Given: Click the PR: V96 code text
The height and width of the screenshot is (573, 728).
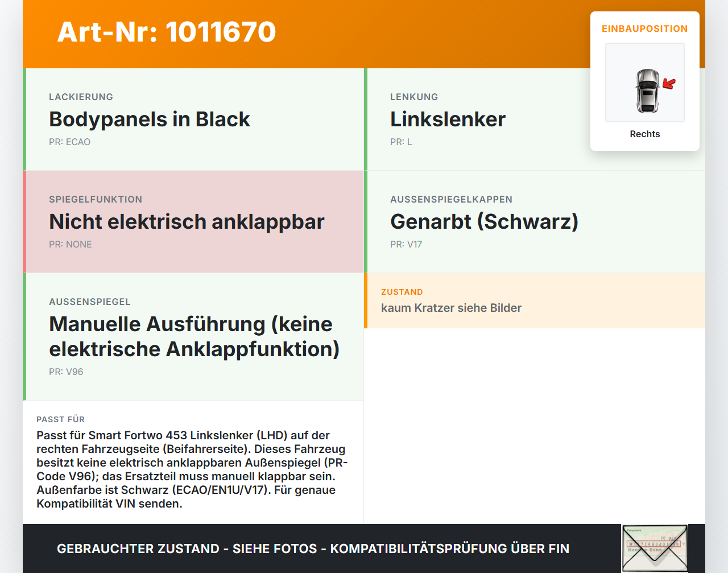Looking at the screenshot, I should click(66, 372).
